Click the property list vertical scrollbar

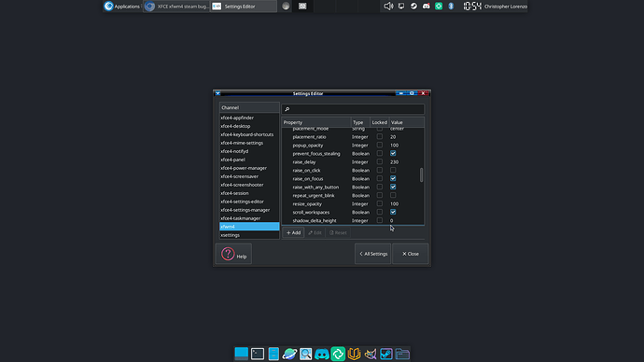421,175
